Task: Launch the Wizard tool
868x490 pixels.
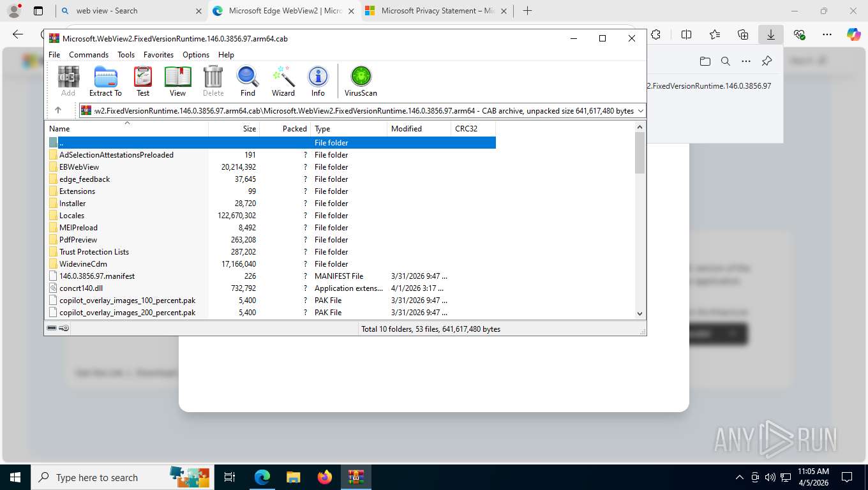Action: coord(283,81)
